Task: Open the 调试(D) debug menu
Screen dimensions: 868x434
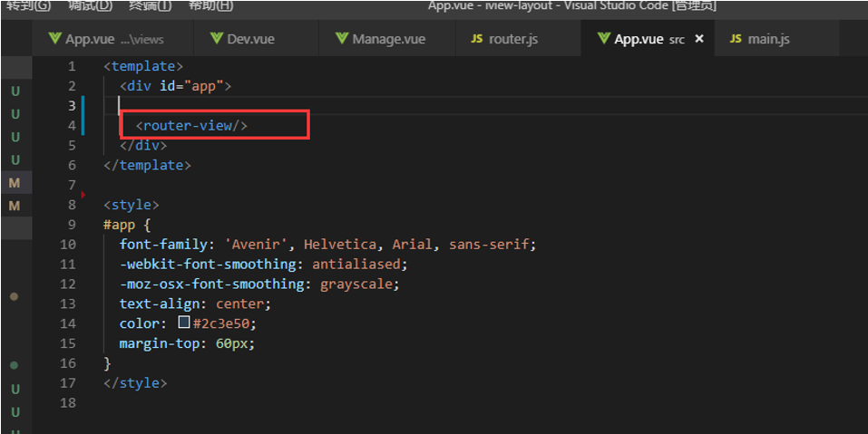Action: pos(90,6)
